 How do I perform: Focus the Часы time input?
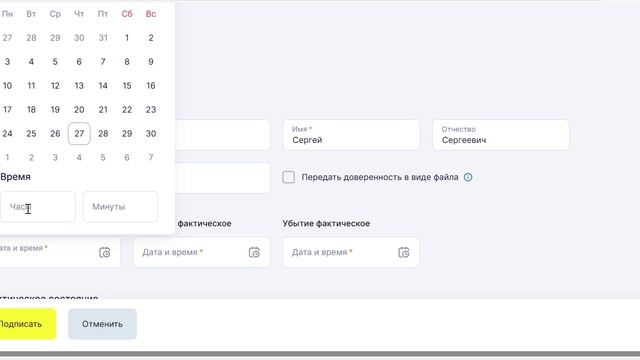pyautogui.click(x=38, y=207)
